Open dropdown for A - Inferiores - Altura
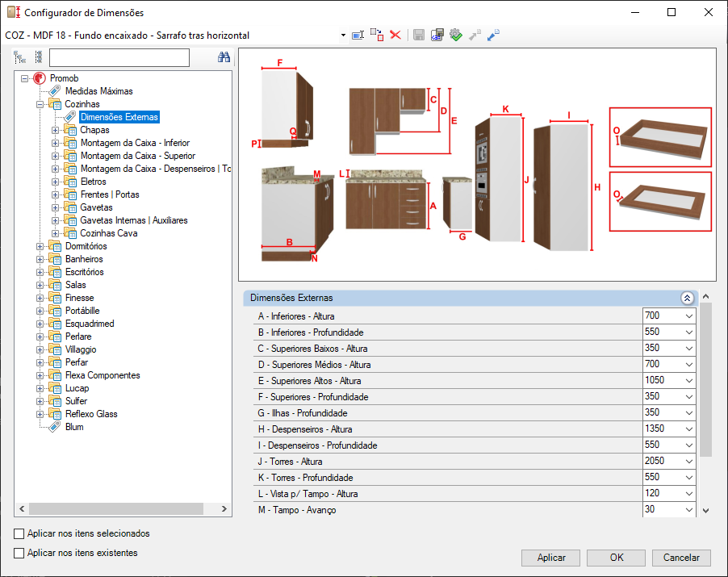This screenshot has height=577, width=728. 689,316
